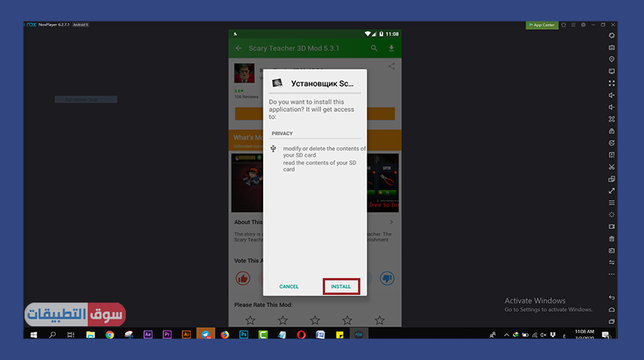
Task: Open the more options dots in sidebar
Action: tap(612, 274)
